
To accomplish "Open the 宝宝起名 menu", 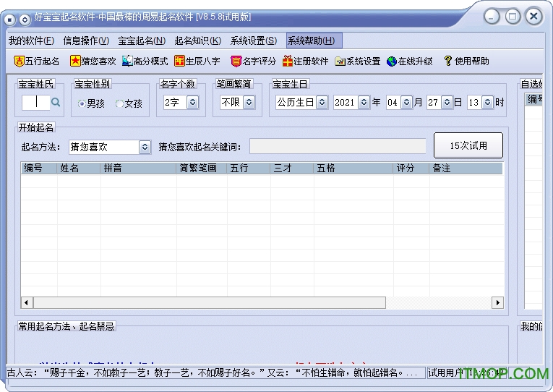I will pyautogui.click(x=142, y=41).
